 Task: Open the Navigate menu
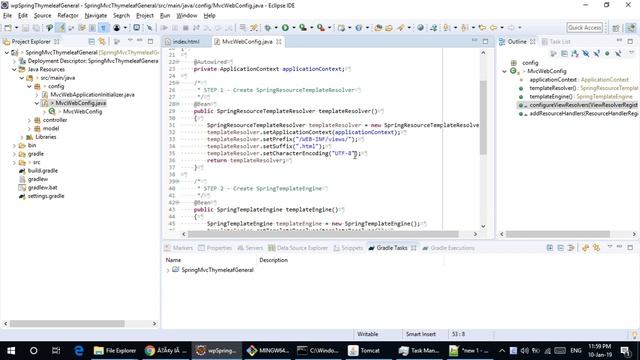pyautogui.click(x=96, y=16)
